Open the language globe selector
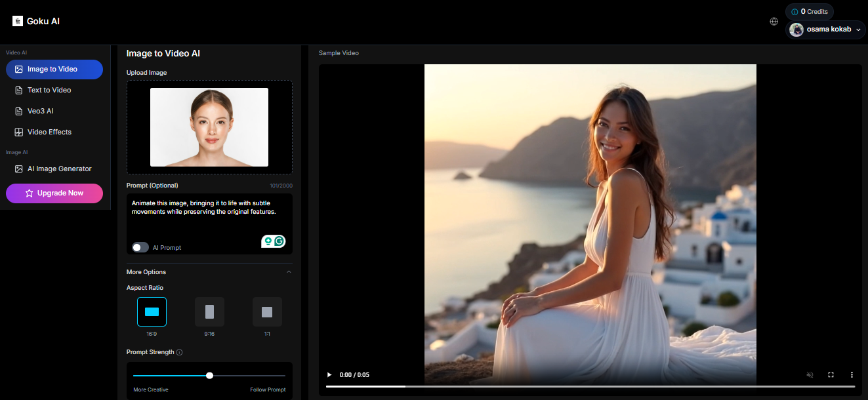 coord(774,22)
